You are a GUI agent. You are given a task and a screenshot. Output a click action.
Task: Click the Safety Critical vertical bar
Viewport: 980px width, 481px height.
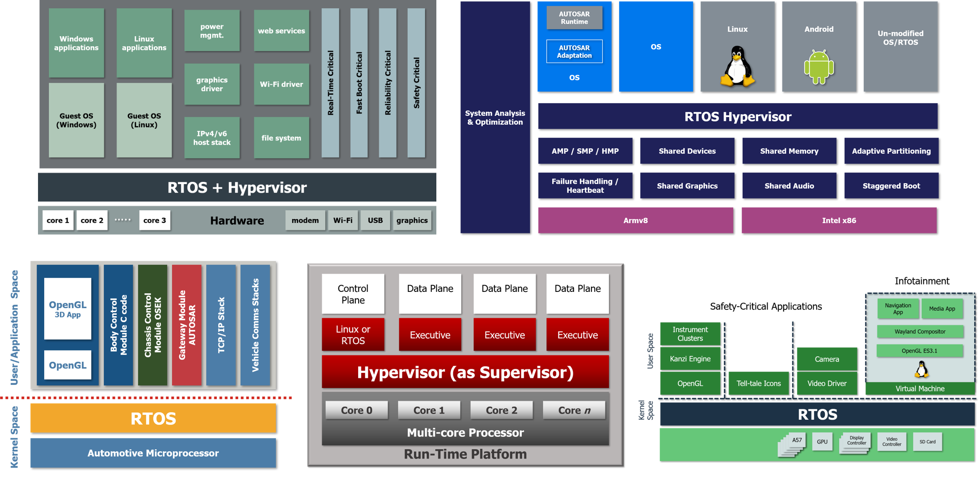click(416, 83)
